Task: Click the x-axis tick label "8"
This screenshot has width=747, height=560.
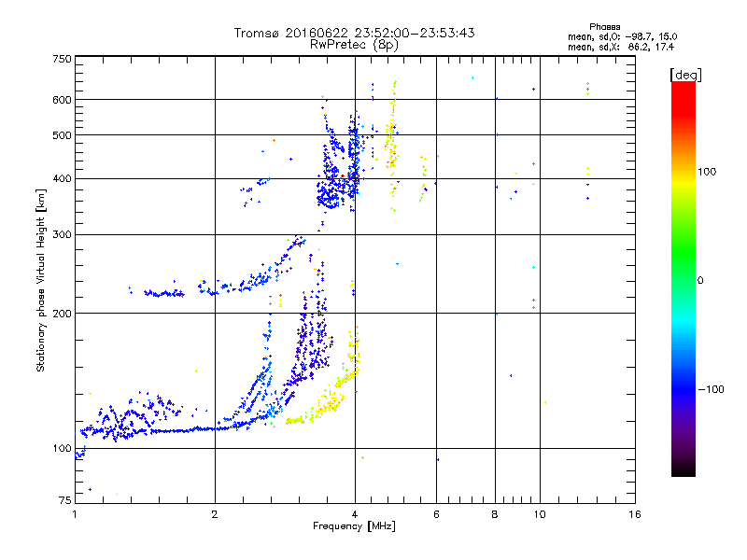Action: 495,514
